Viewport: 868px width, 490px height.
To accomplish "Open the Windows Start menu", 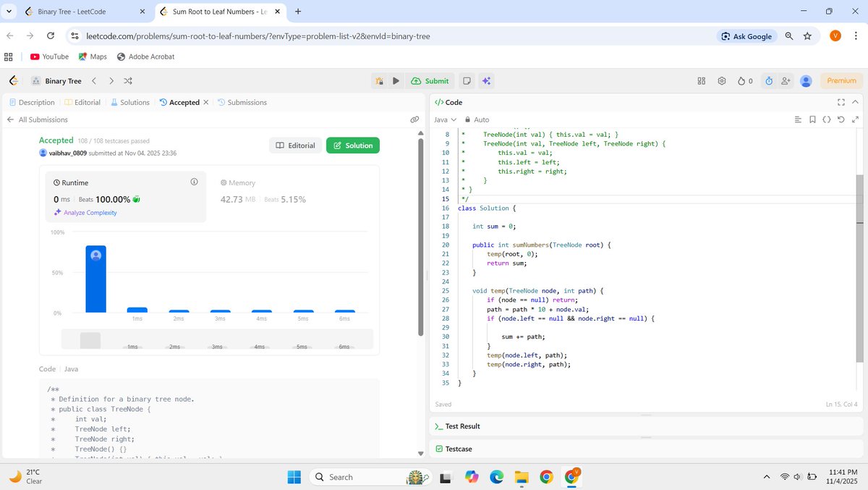I will [x=294, y=477].
